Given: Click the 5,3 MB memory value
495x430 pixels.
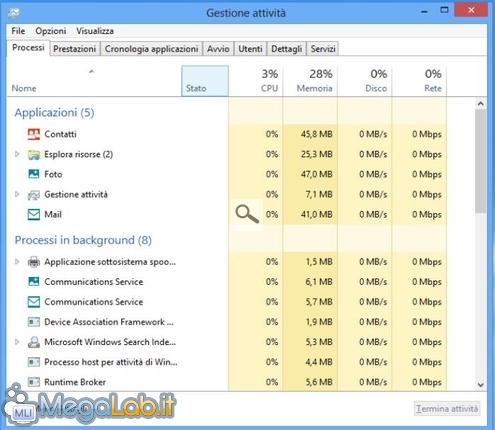Looking at the screenshot, I should (319, 342).
